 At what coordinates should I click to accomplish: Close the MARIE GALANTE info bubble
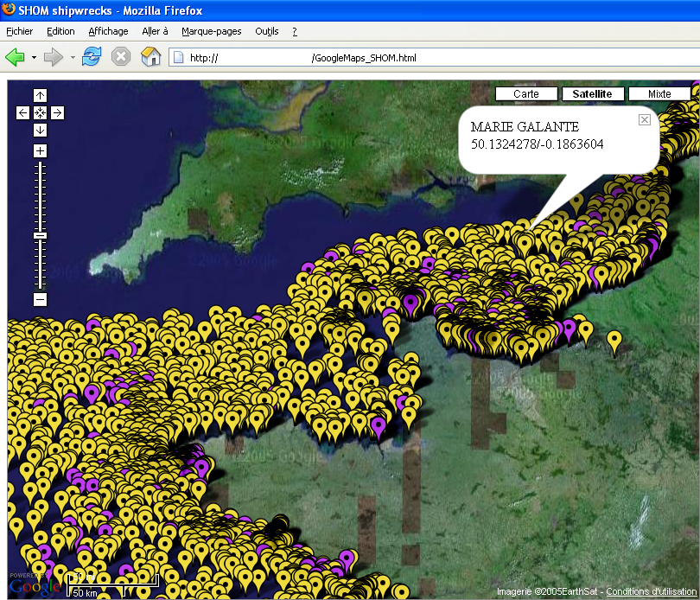click(x=644, y=120)
